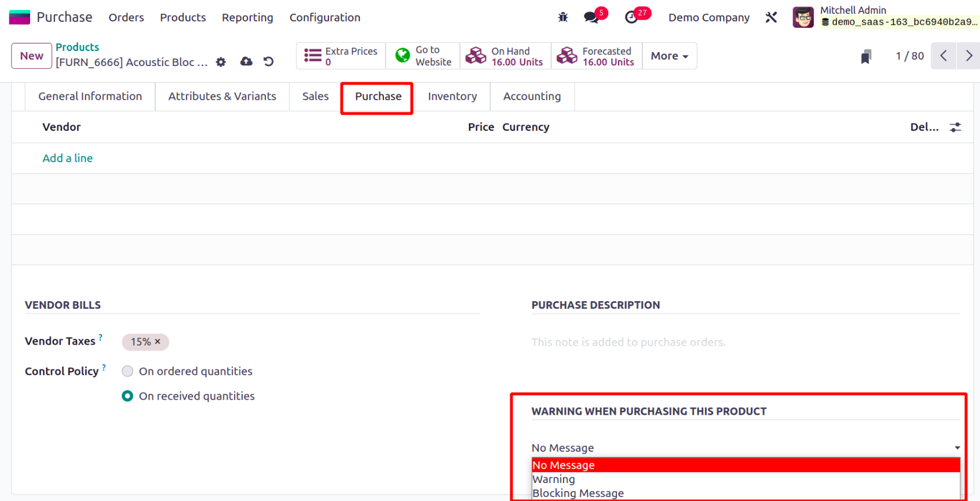This screenshot has height=501, width=980.
Task: Click the cloud save icon
Action: coord(246,61)
